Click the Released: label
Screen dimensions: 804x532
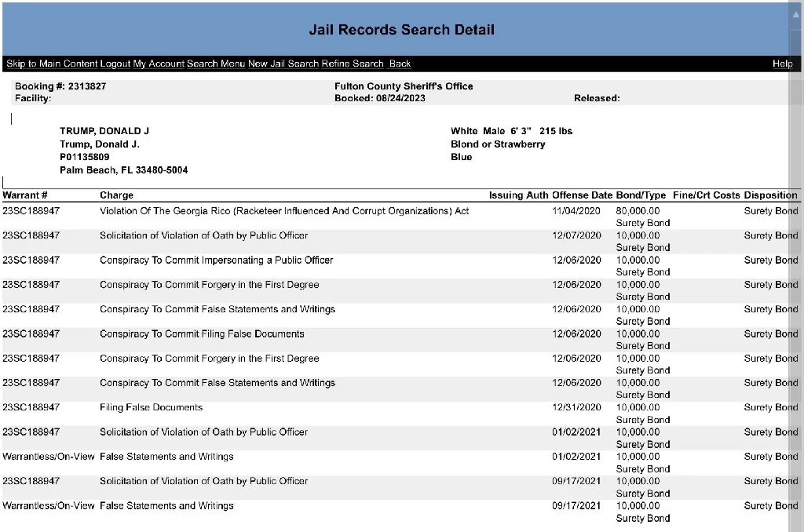(x=597, y=98)
